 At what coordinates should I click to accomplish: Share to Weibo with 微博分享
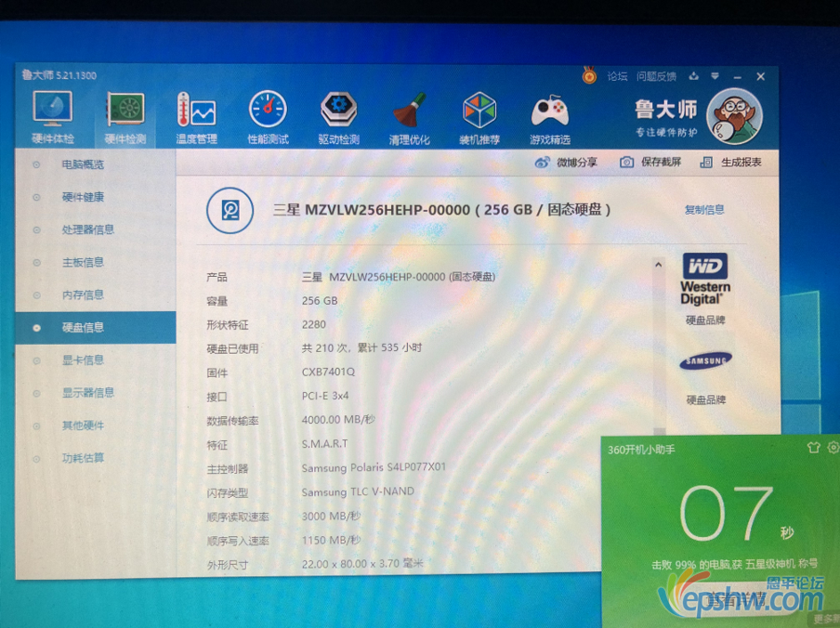coord(566,163)
